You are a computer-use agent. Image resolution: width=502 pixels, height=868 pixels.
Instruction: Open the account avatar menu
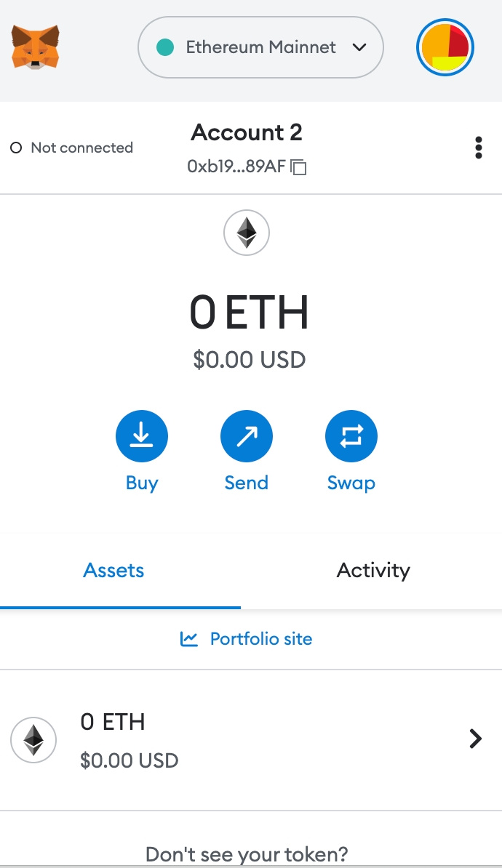pyautogui.click(x=445, y=48)
